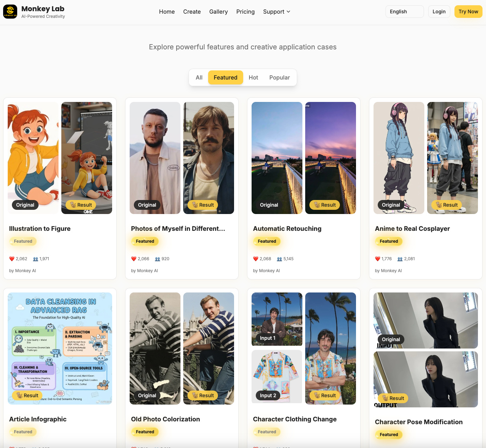This screenshot has height=448, width=486.
Task: Click the heart icon on Illustration to Figure
Action: tap(11, 259)
